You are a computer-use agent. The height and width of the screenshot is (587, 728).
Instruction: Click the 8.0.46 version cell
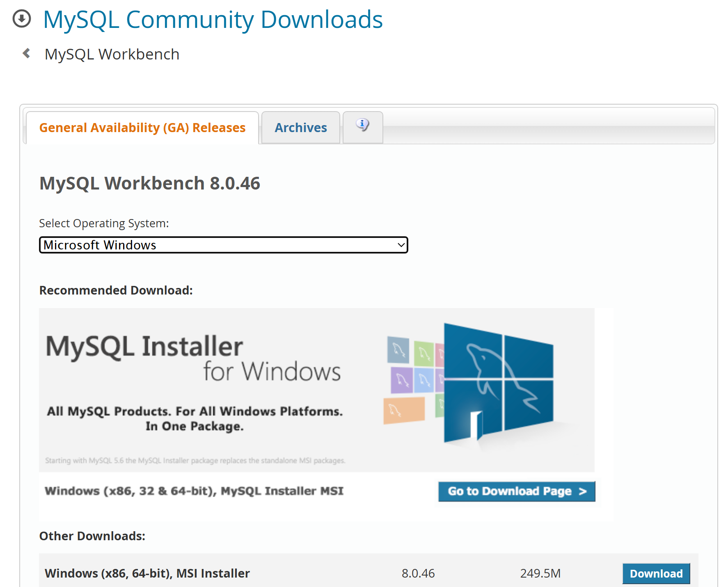tap(418, 573)
